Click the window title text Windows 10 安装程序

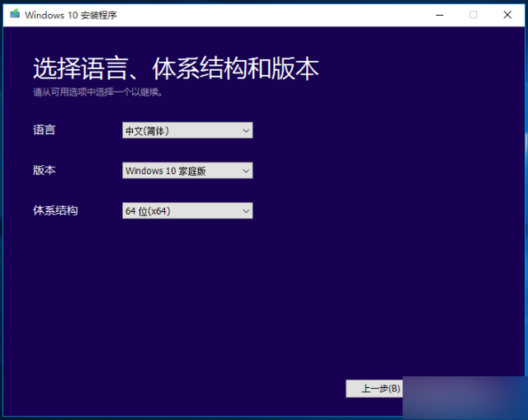[71, 15]
